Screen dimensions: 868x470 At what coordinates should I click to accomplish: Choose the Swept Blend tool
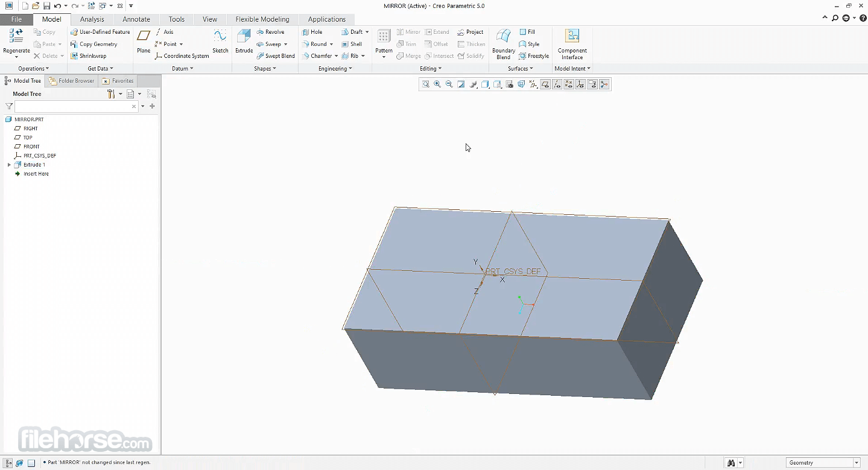coord(276,56)
